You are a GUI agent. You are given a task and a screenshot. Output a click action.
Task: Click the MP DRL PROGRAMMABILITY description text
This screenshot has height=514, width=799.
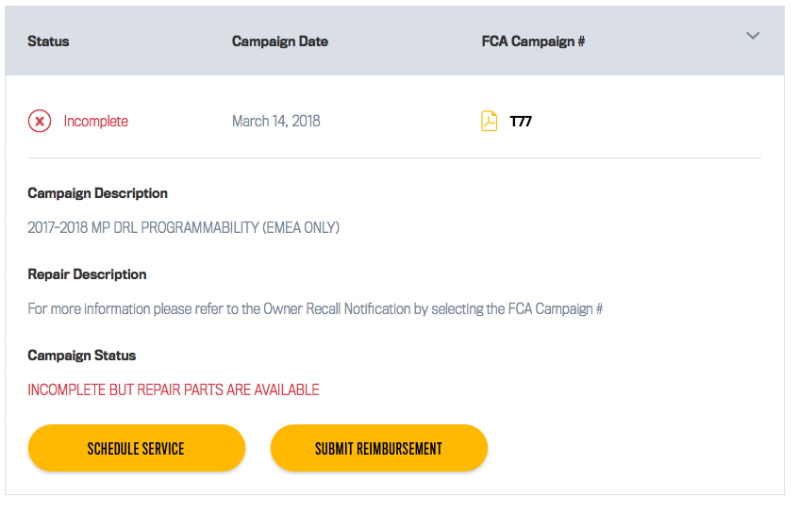tap(183, 228)
